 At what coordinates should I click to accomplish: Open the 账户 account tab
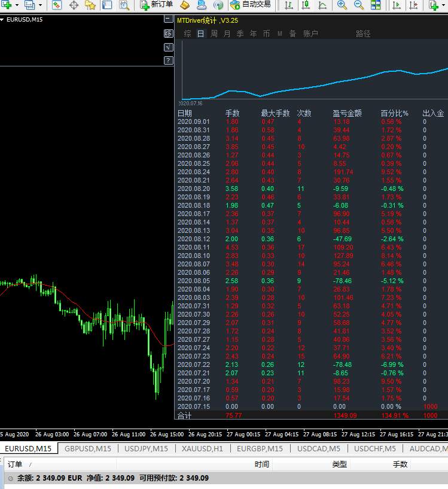click(310, 34)
